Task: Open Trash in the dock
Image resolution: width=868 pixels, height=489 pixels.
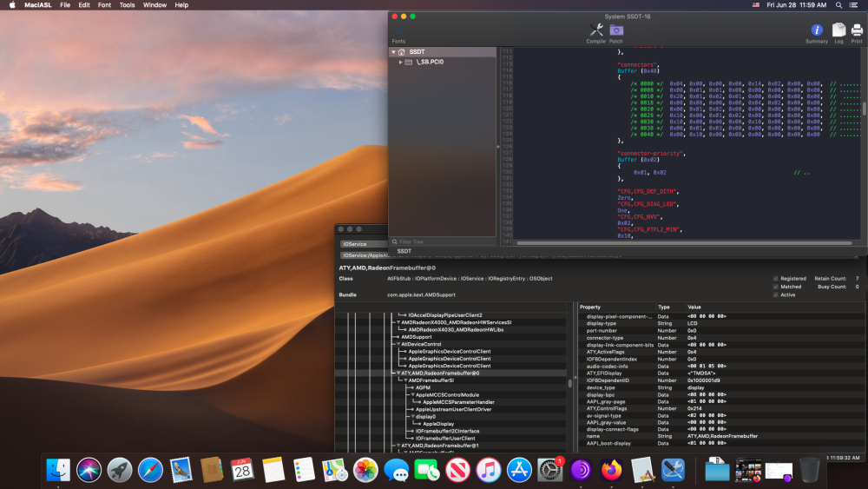Action: coord(809,470)
